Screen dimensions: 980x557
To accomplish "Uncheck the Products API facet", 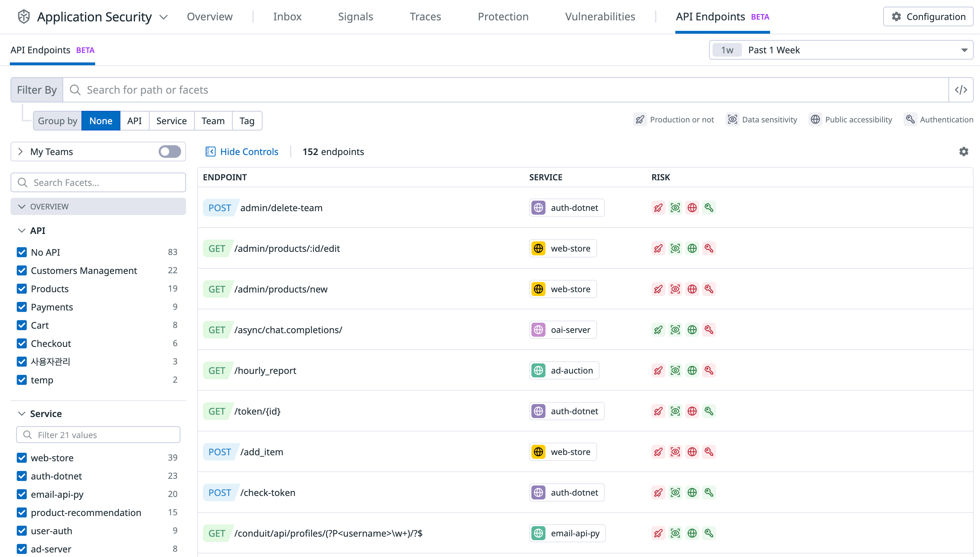I will [22, 288].
